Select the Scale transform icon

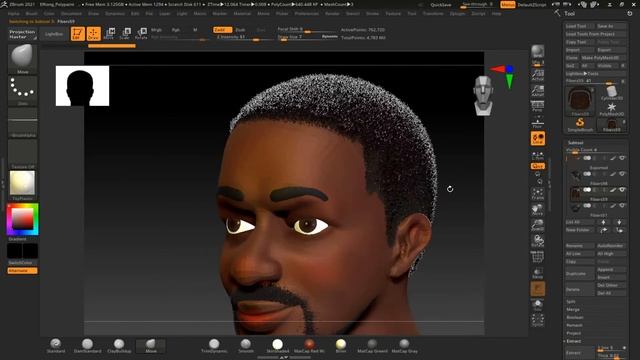point(125,33)
